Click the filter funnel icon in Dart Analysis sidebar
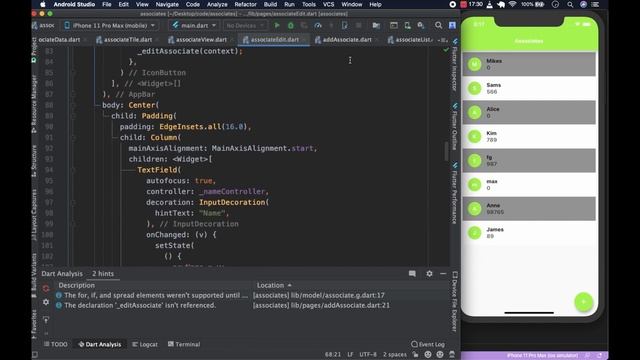The height and width of the screenshot is (360, 640). click(x=46, y=320)
